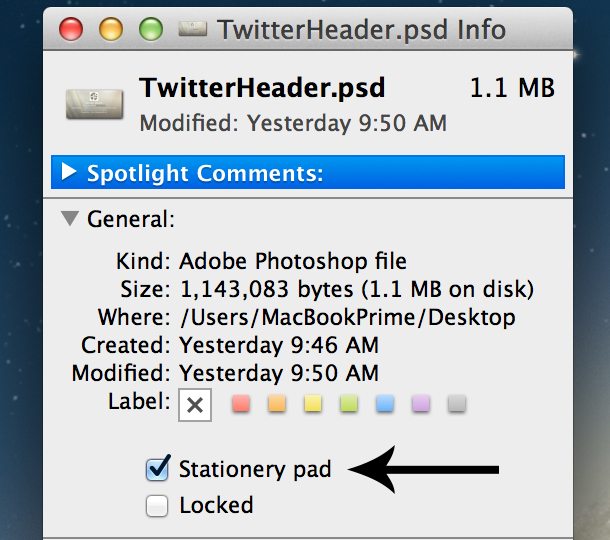Select the /Users/MacBookPrime/Desktop path text
This screenshot has height=540, width=610.
click(x=348, y=317)
